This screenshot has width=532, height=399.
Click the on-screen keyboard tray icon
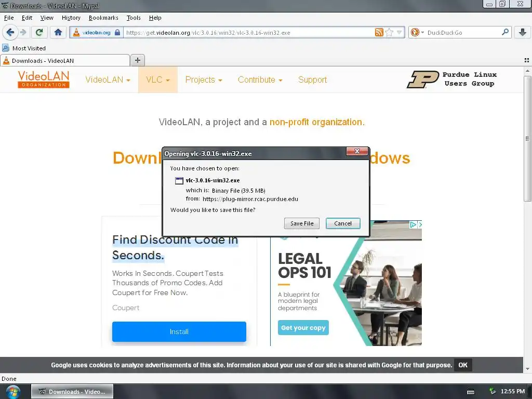point(471,392)
